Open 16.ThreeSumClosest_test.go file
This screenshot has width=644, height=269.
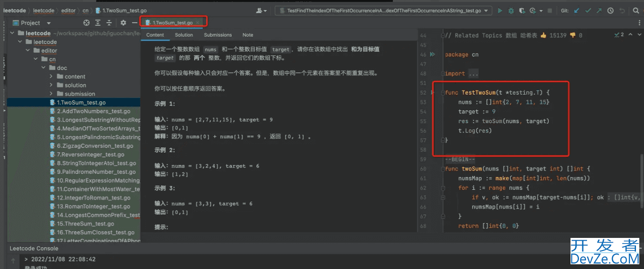[96, 232]
